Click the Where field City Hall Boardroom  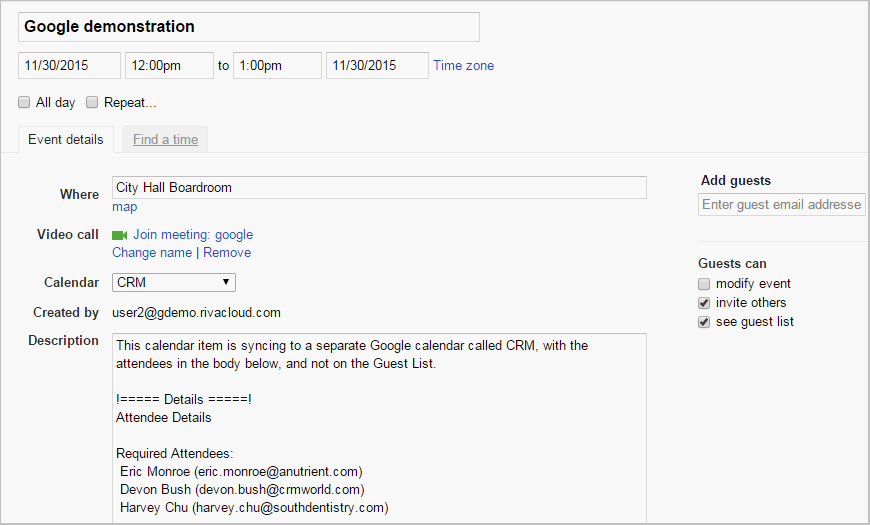(x=379, y=188)
